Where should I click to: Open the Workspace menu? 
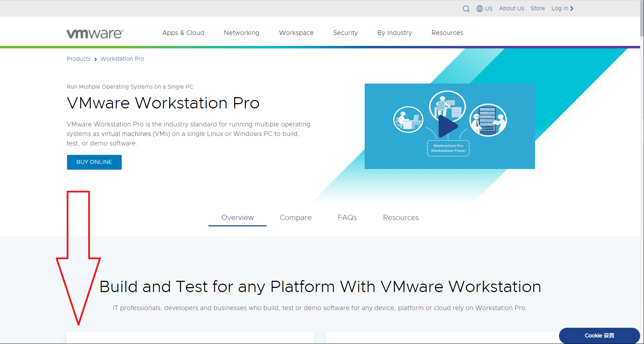pos(296,32)
